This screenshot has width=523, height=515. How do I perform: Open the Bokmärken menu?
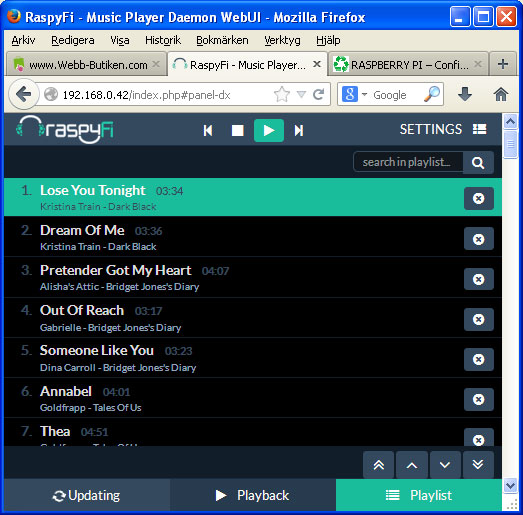coord(222,40)
